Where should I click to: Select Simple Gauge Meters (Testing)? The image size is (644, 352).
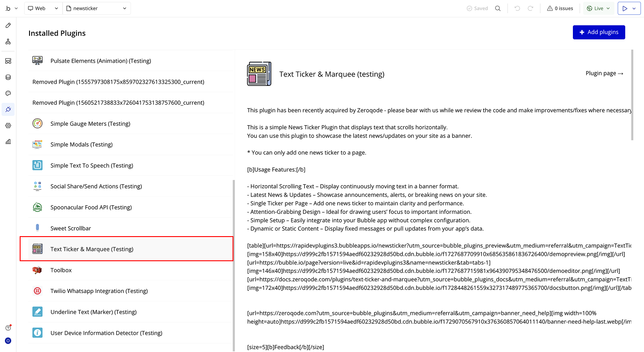[x=131, y=123]
